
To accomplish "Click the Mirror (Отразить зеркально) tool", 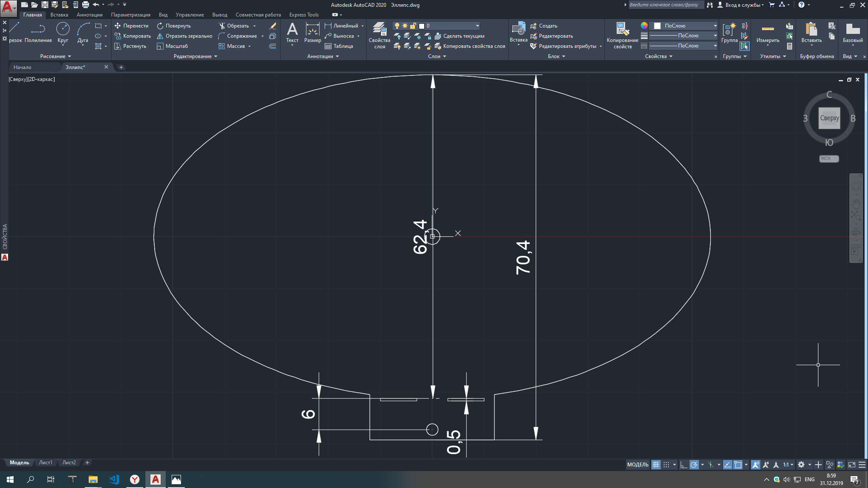I will point(184,36).
